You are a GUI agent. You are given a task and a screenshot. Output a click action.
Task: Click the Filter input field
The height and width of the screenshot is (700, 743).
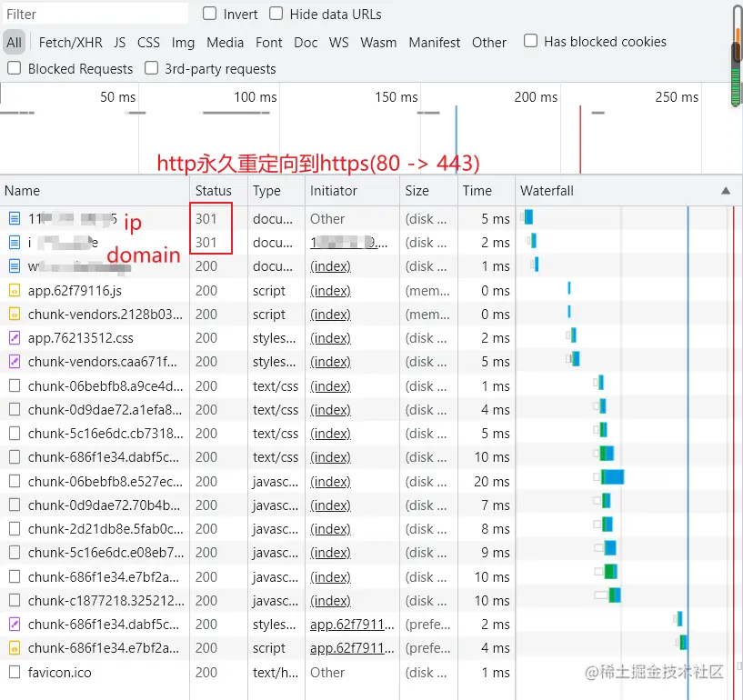click(95, 15)
